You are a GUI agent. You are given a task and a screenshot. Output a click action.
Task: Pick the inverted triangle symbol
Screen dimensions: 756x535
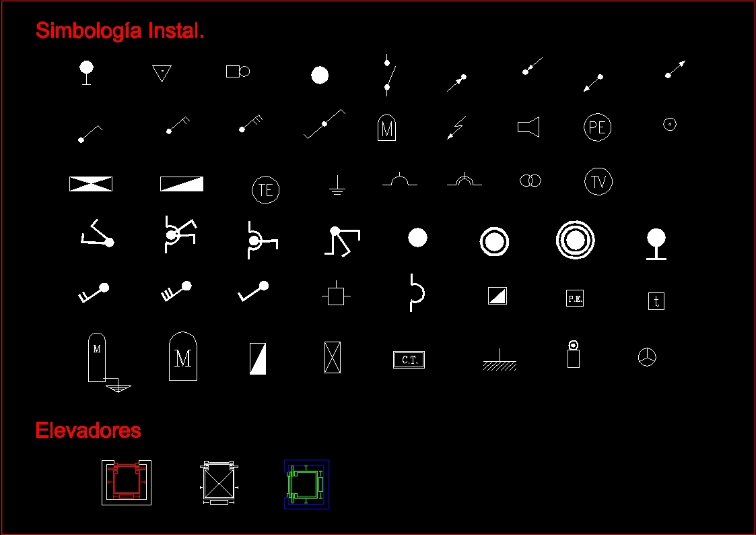coord(162,73)
